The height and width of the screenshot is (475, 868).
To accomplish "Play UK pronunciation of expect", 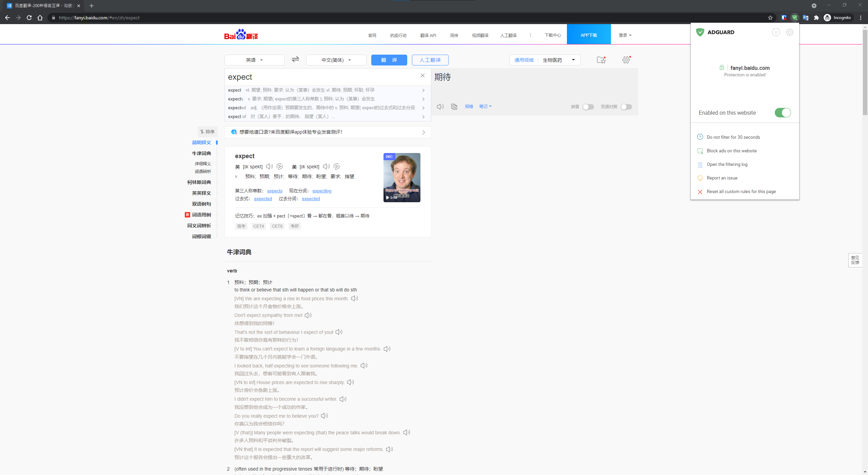I will pos(269,167).
